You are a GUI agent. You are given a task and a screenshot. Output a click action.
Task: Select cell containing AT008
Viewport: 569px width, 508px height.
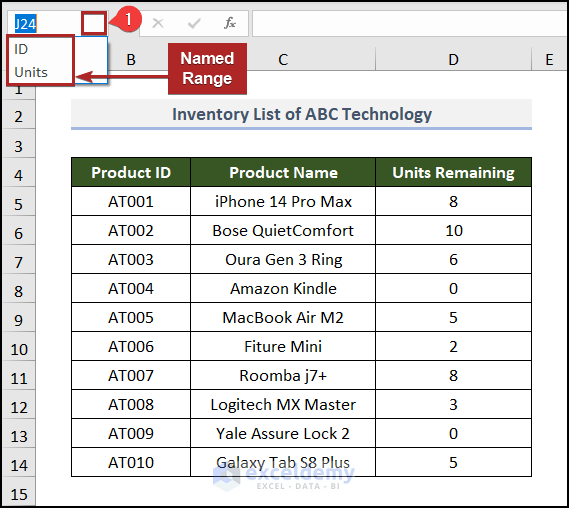131,405
